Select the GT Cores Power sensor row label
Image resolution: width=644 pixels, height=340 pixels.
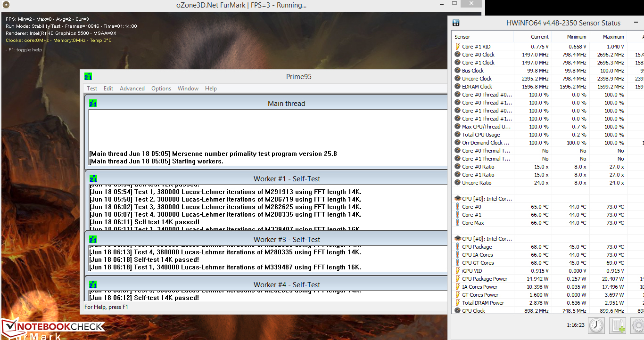click(480, 295)
